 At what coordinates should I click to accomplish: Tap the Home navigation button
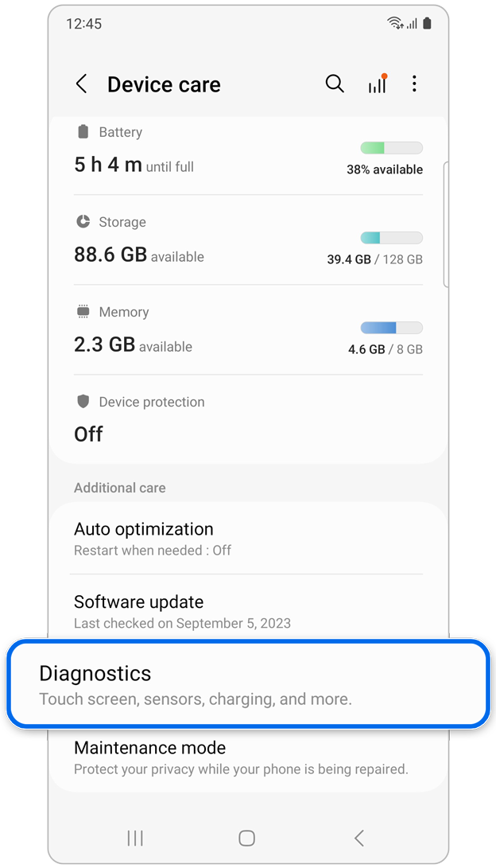coord(246,838)
